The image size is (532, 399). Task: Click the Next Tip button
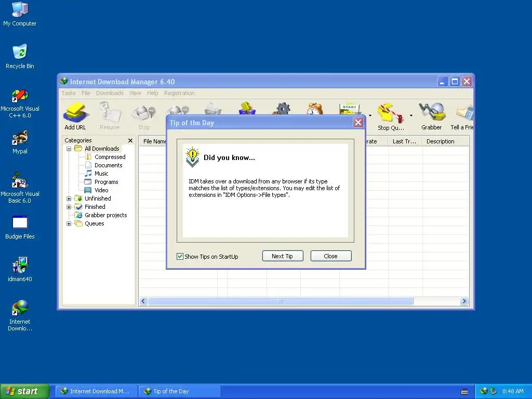click(282, 256)
